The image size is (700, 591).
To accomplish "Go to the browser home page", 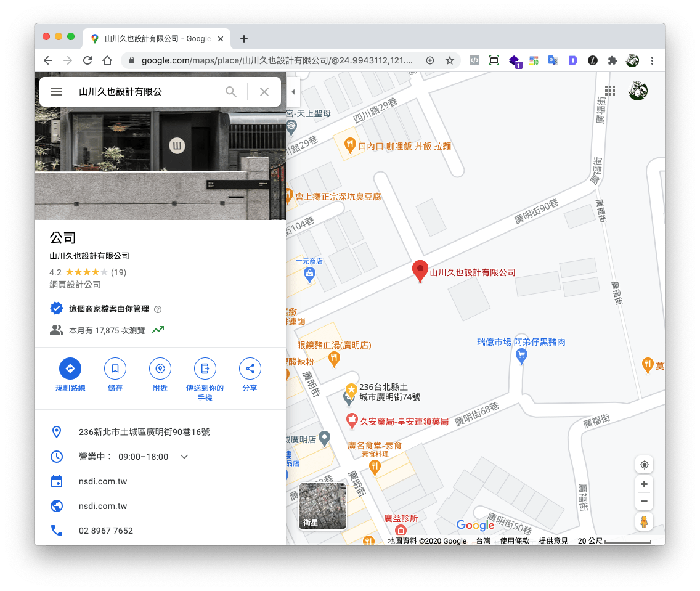I will [x=107, y=60].
